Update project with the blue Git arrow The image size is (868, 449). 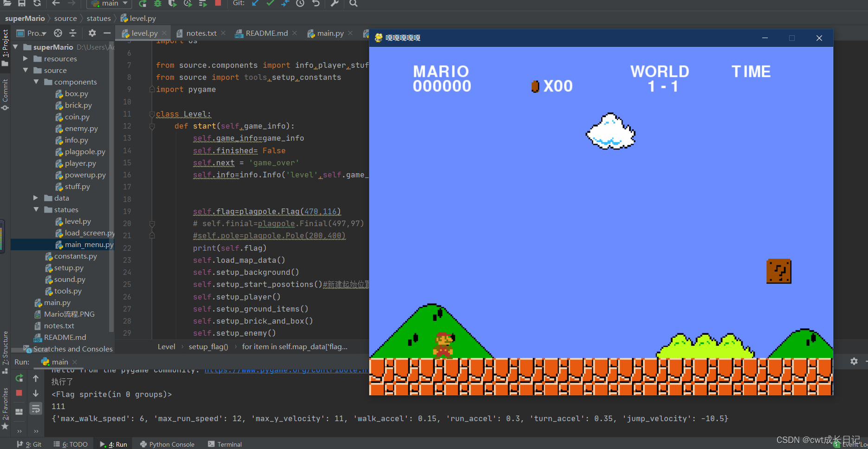coord(255,3)
